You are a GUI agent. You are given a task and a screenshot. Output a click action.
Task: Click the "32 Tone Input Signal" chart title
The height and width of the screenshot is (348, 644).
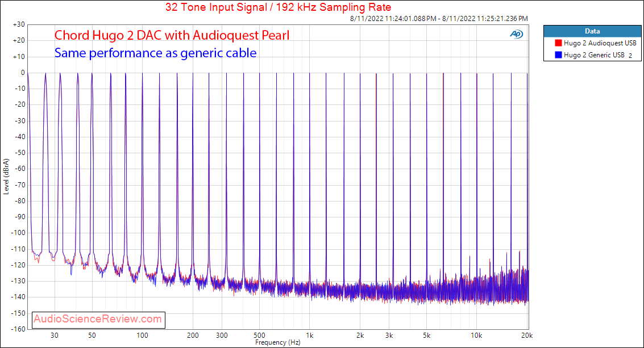click(278, 7)
